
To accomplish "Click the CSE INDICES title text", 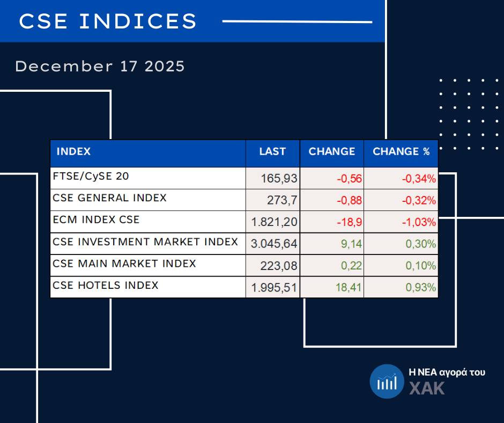I will tap(108, 21).
